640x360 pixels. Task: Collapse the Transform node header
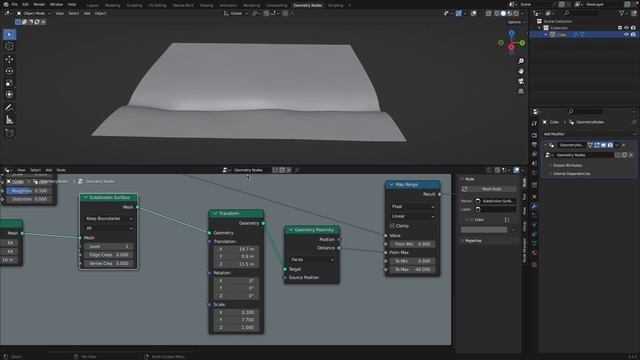click(216, 213)
